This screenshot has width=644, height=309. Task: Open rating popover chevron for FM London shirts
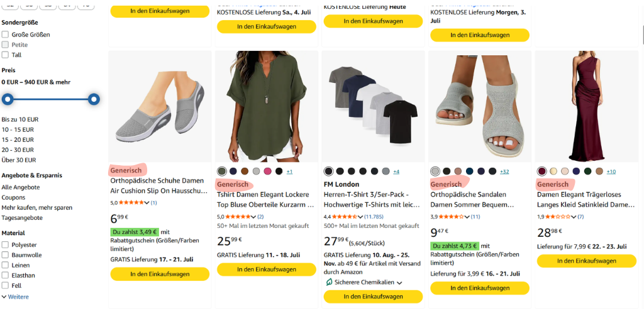point(360,217)
